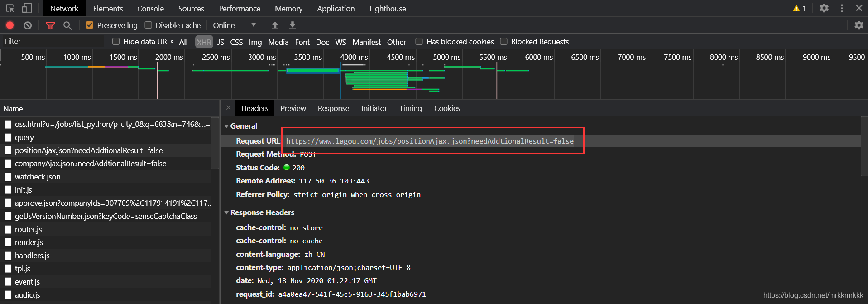This screenshot has width=868, height=304.
Task: Switch to the Elements panel
Action: click(108, 9)
